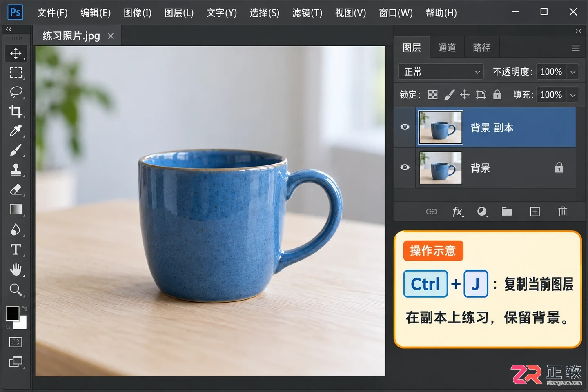Select the Hand tool
588x392 pixels.
click(x=16, y=269)
